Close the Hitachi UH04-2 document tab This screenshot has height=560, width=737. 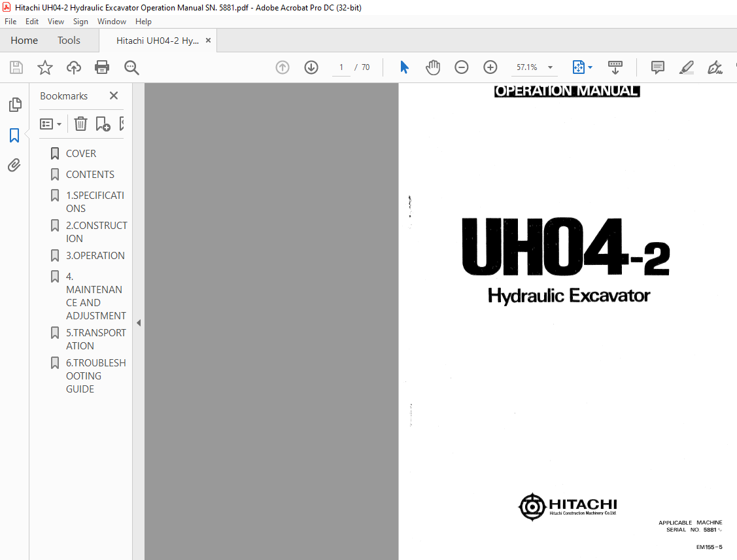pyautogui.click(x=208, y=41)
